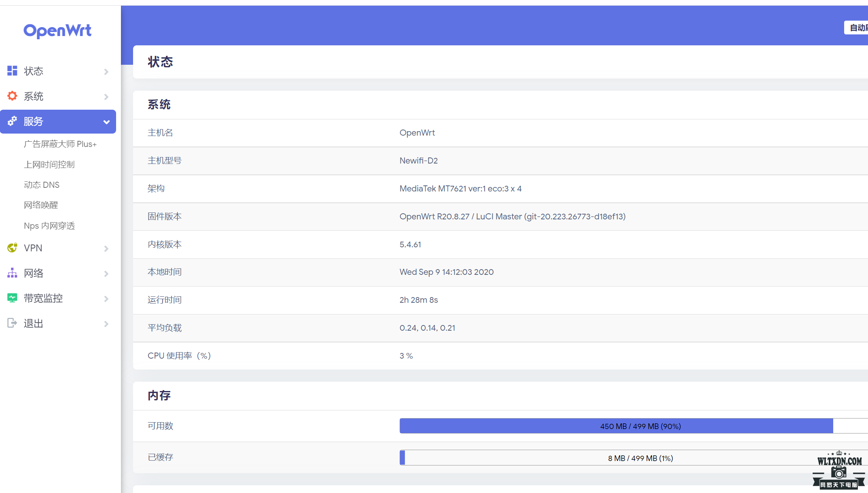Click the 可用数 row label

(x=160, y=426)
